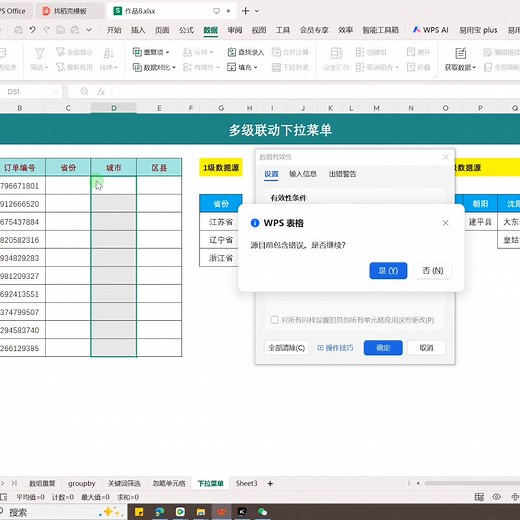The image size is (520, 520).
Task: Switch to the 数组重复 sheet tab
Action: tap(42, 483)
